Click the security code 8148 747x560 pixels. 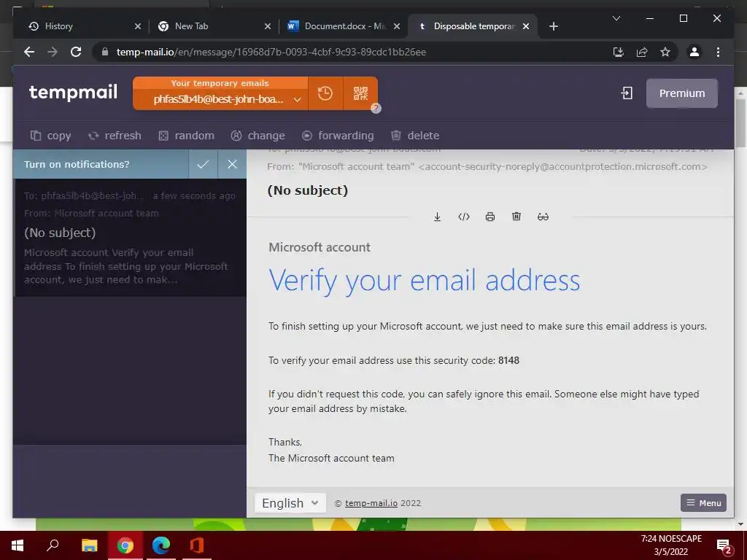(508, 360)
